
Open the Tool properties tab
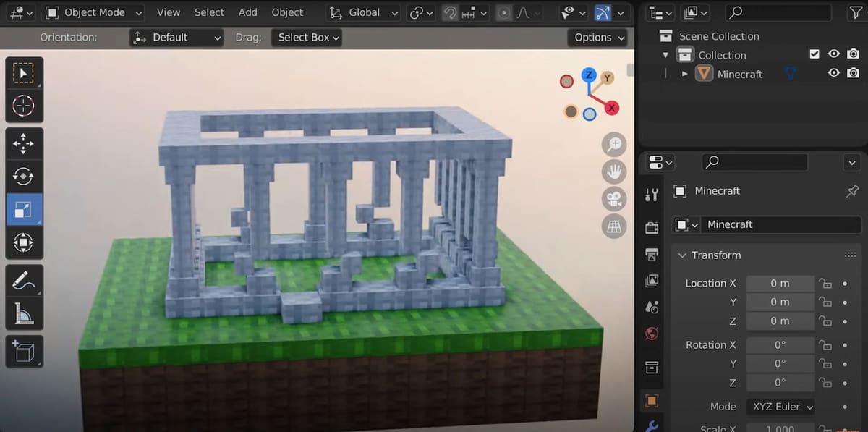[x=652, y=194]
